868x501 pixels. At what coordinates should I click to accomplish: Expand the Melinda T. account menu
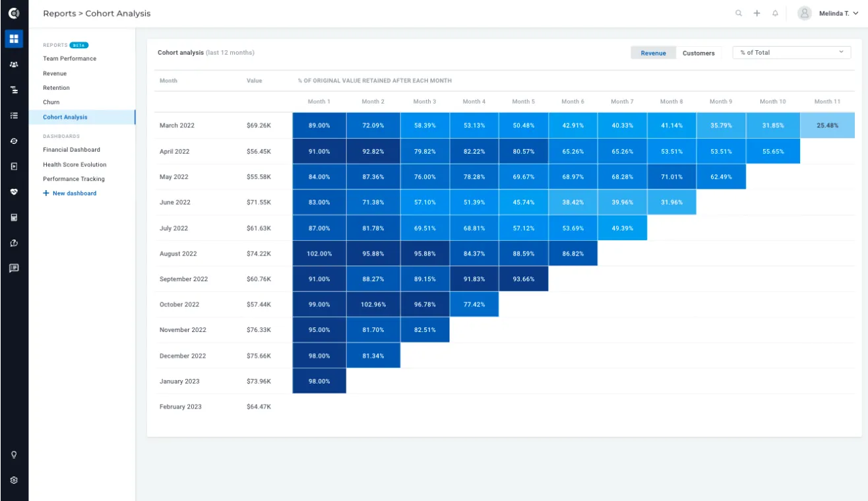[839, 13]
